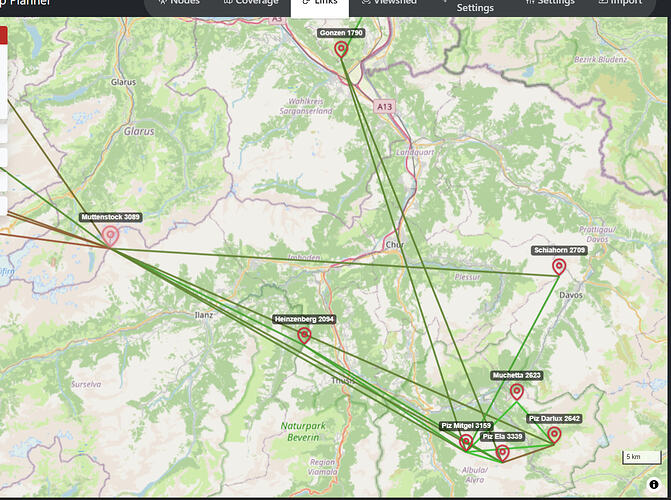Switch to the Coverage tab
Viewport: 671px width, 500px height.
pyautogui.click(x=251, y=3)
